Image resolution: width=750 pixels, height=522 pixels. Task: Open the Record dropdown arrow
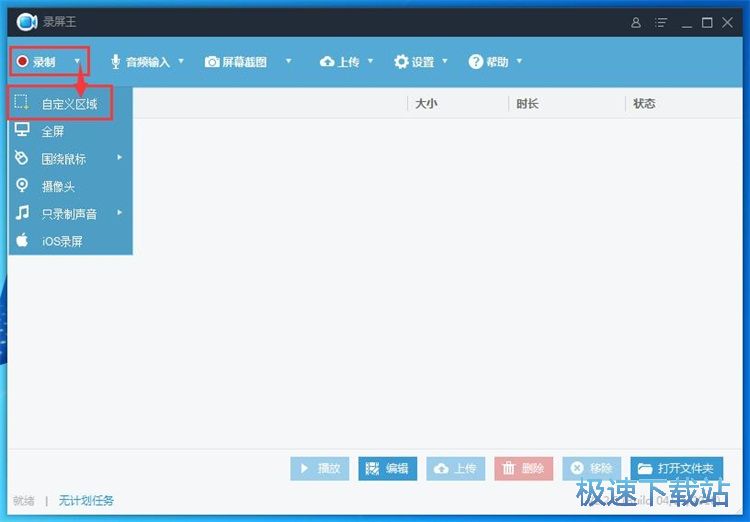point(77,61)
